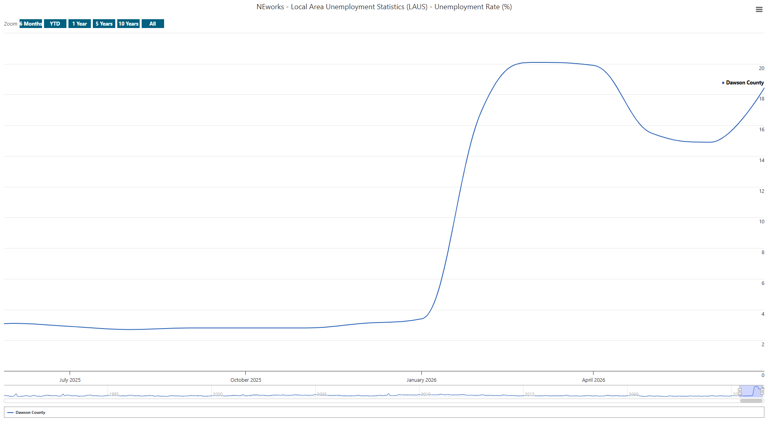Screen dimensions: 768x431
Task: Click the April 2026 axis label
Action: pos(593,380)
